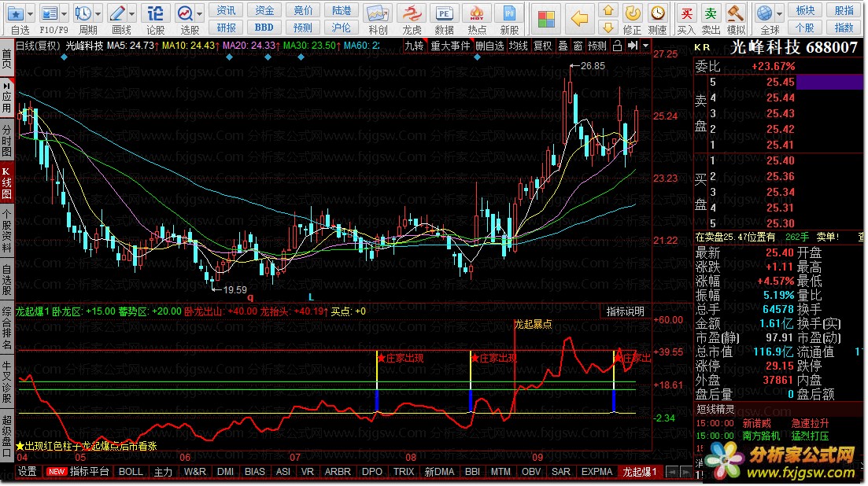Toggle the 九转 indicator
Screen dimensions: 868x486
click(413, 46)
